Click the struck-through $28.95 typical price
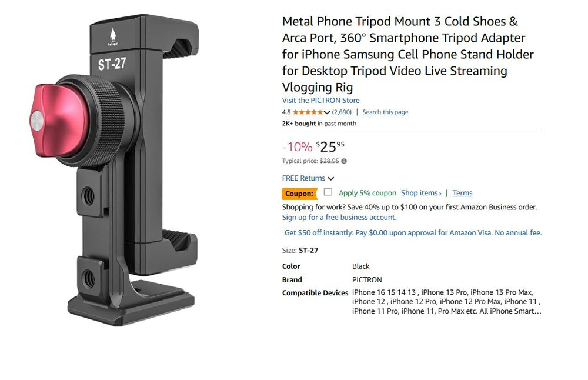 pyautogui.click(x=329, y=161)
